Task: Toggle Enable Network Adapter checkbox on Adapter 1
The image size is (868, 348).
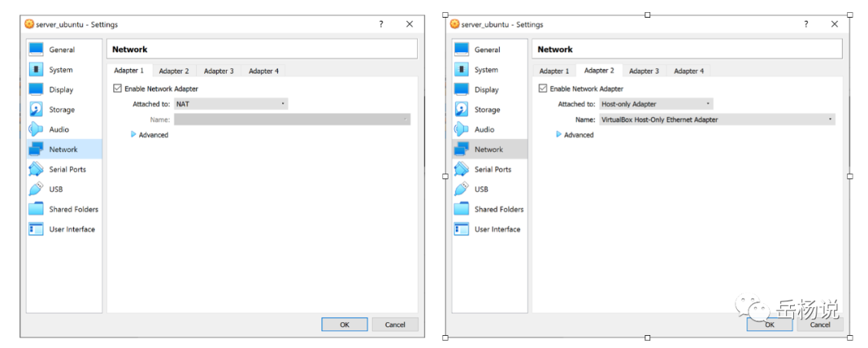Action: click(x=117, y=88)
